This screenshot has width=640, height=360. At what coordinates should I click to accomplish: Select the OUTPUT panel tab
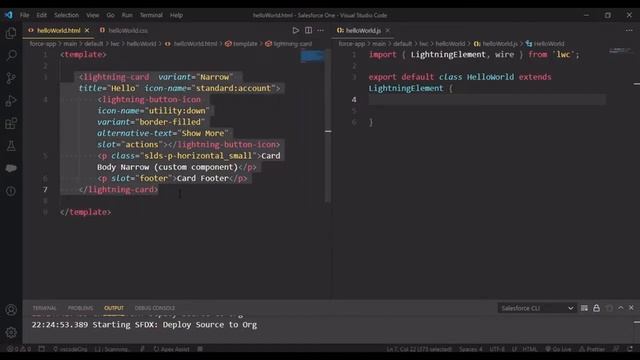click(114, 308)
